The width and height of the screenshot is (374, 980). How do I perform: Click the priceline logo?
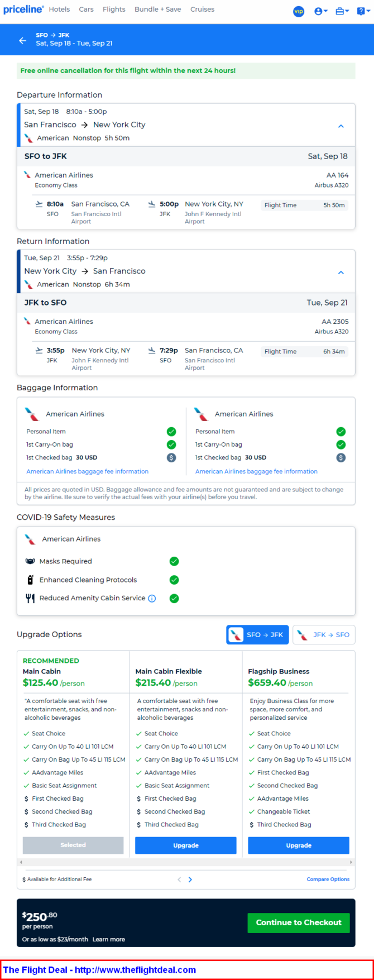[x=23, y=9]
